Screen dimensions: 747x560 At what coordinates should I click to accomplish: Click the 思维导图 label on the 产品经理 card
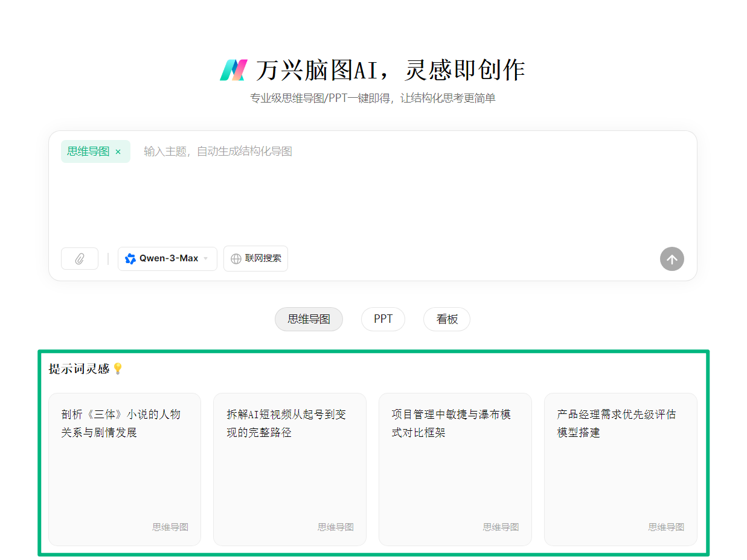(x=666, y=527)
